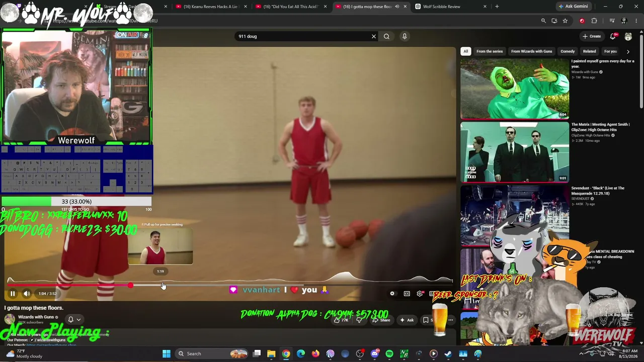This screenshot has width=644, height=362.
Task: Open 'The Matrix | Meeting Agent Smith' title
Action: pos(600,127)
